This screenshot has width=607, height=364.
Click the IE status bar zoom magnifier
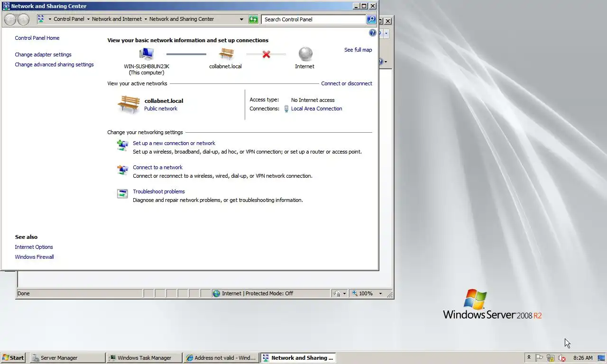pos(354,293)
